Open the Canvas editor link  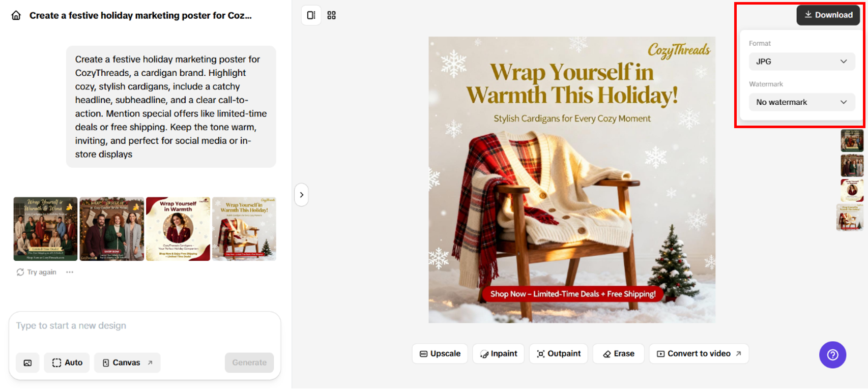pos(127,363)
